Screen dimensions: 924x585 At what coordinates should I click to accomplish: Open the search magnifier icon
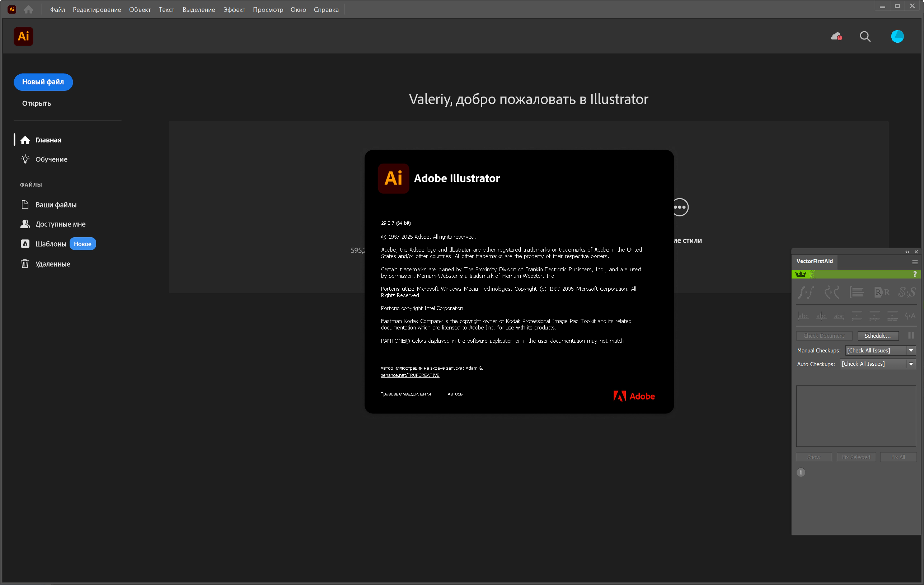[865, 37]
